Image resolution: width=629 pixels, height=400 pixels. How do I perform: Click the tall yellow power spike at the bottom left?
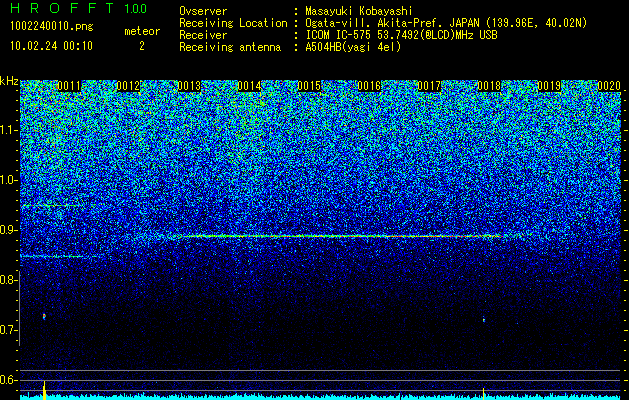44,390
